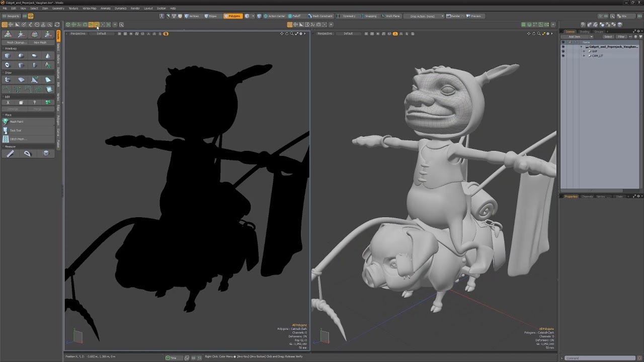Click the Tack Tool
Image resolution: width=644 pixels, height=362 pixels.
(x=29, y=130)
